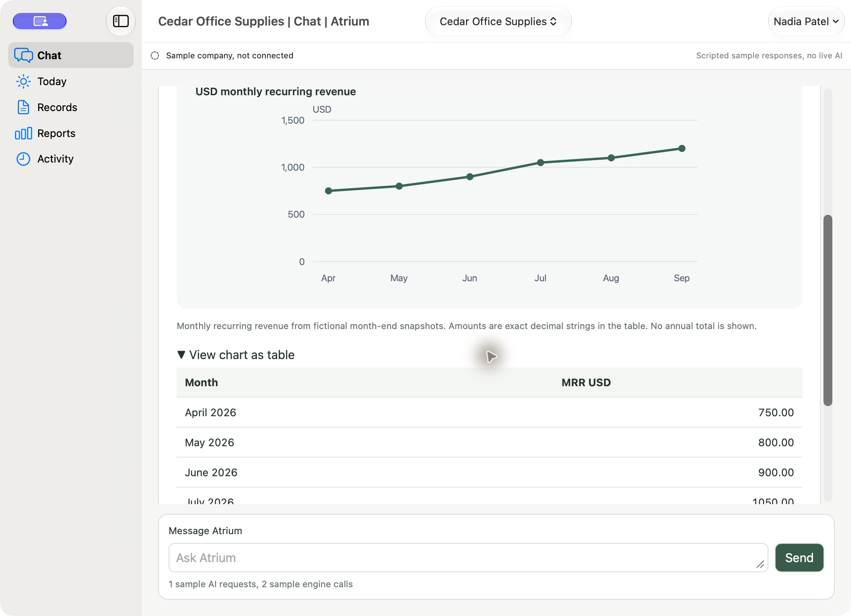
Task: Select the 750.00 table value
Action: (x=776, y=412)
